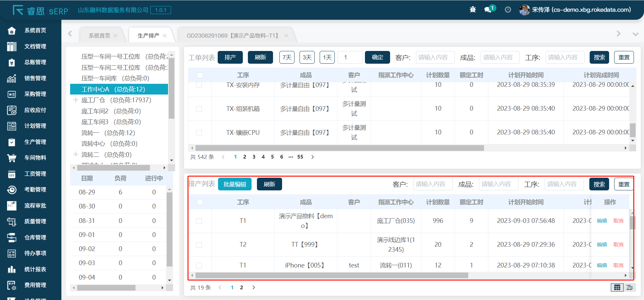Click the clock history icon in header

[508, 10]
